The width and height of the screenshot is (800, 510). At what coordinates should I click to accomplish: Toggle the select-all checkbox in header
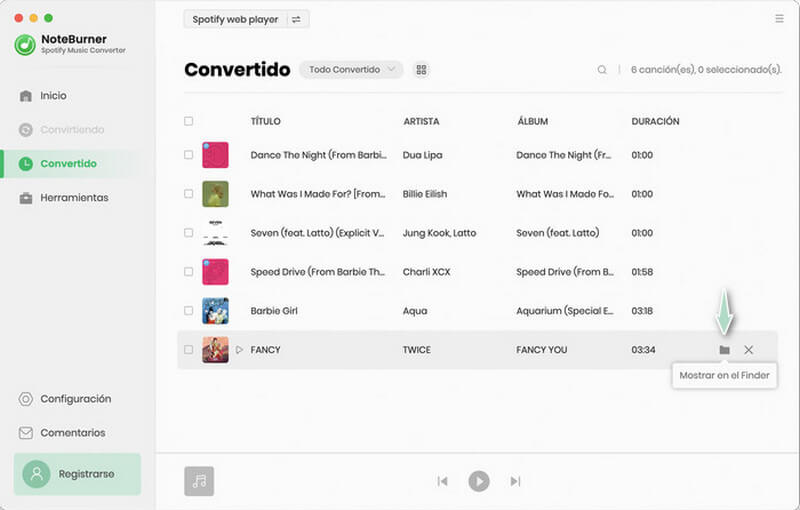pos(188,121)
